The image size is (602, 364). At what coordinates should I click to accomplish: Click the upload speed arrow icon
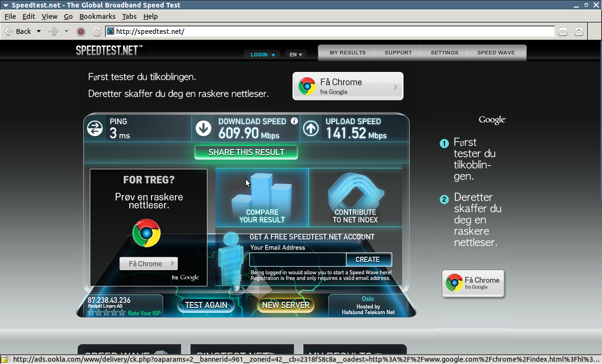click(311, 128)
